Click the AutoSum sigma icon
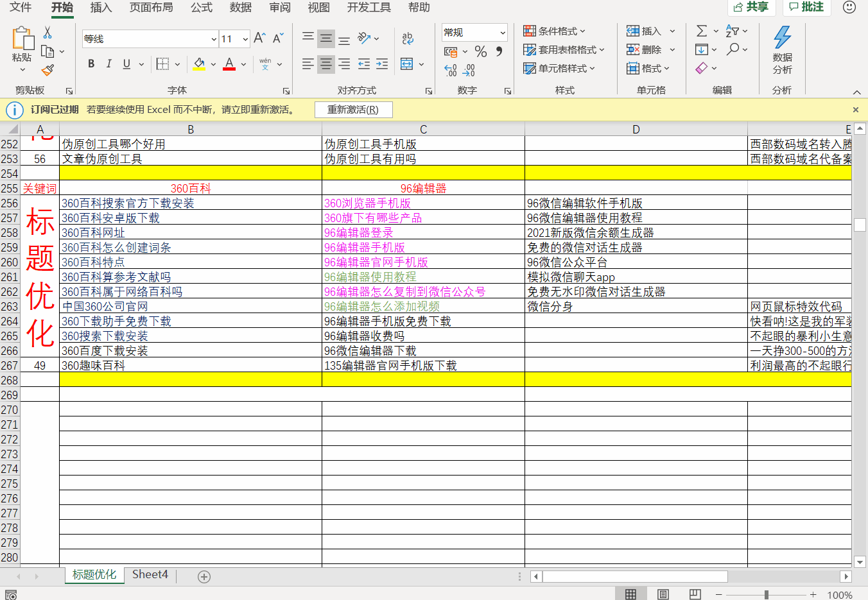Viewport: 868px width, 600px height. pyautogui.click(x=702, y=31)
